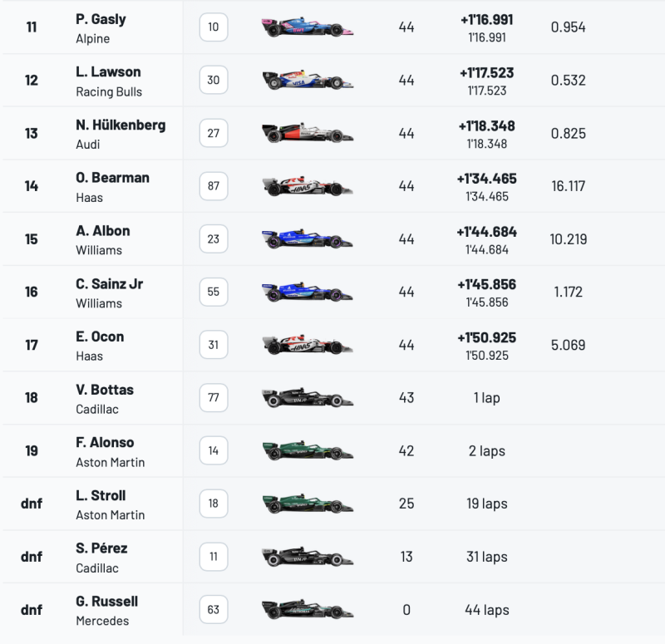The height and width of the screenshot is (644, 665).
Task: Select Bottas's Cadillac car image
Action: click(308, 398)
